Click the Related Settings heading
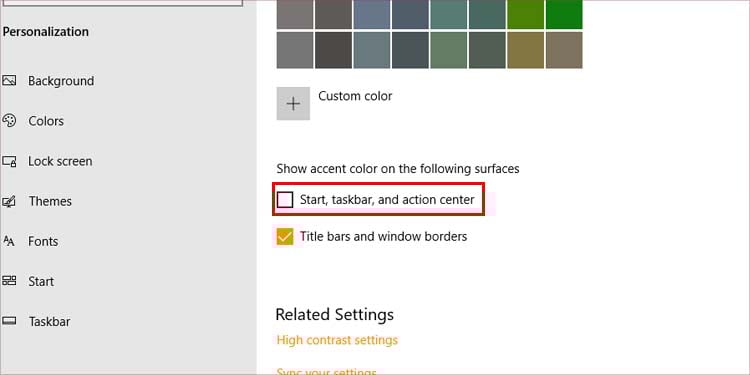Screen dimensions: 750x375 coord(335,314)
